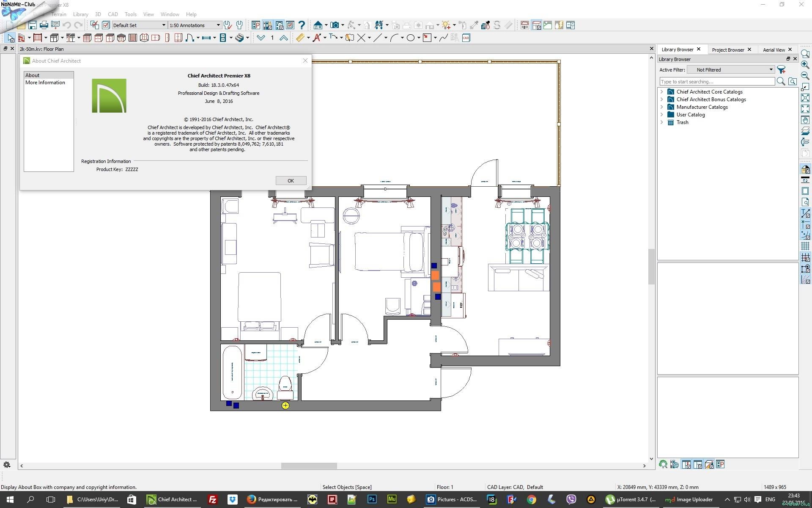The width and height of the screenshot is (812, 508).
Task: Open the Wall tools dropdown arrow
Action: pyautogui.click(x=29, y=38)
